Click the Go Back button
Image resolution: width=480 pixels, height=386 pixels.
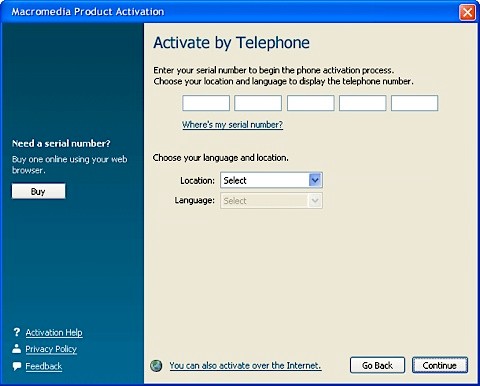(x=377, y=365)
